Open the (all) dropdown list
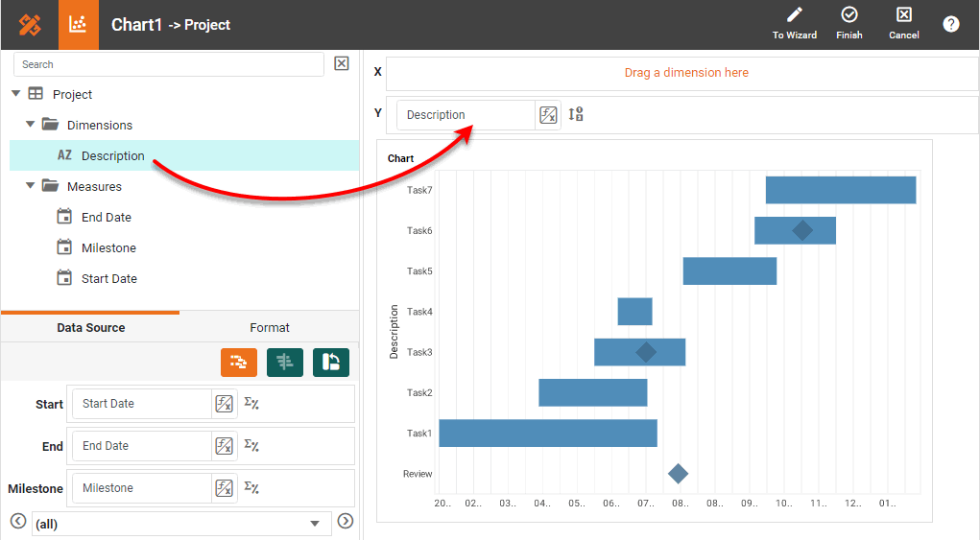 tap(314, 524)
